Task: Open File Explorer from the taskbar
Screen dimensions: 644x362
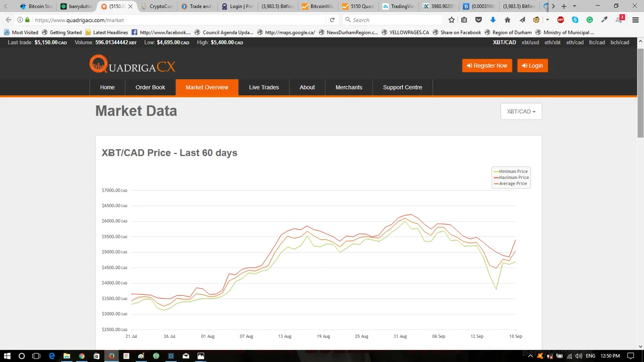Action: (66, 356)
